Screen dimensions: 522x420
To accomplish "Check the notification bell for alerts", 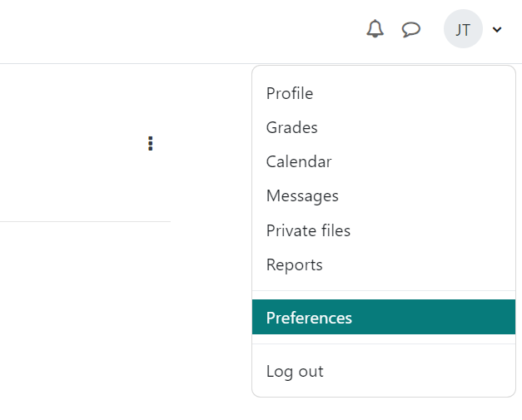I will point(375,29).
